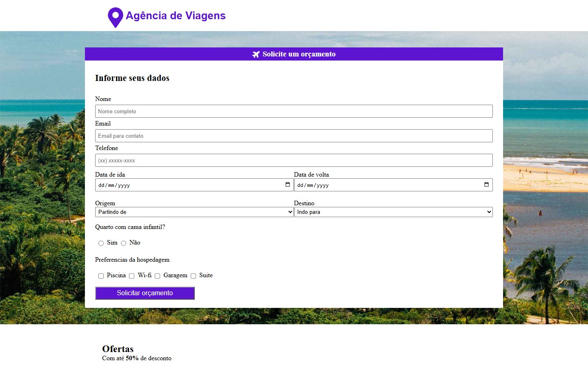Focus the Nome completo field
Image resolution: width=588 pixels, height=368 pixels.
(294, 111)
